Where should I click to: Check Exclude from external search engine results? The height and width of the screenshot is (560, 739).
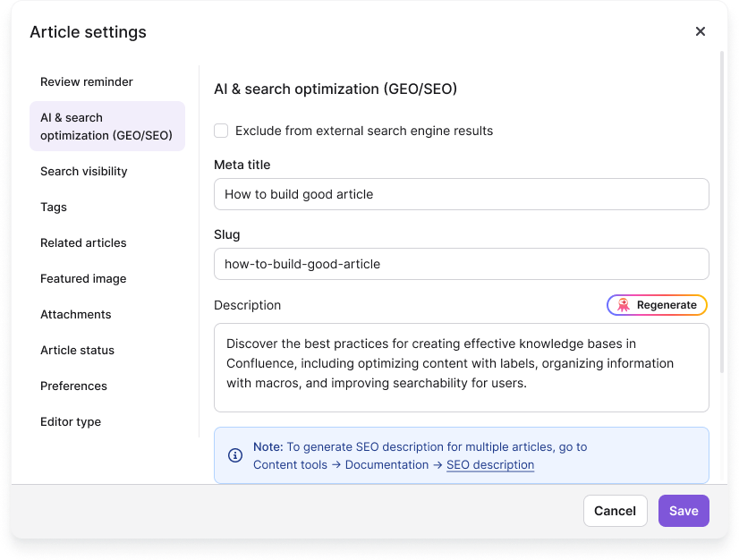tap(221, 131)
